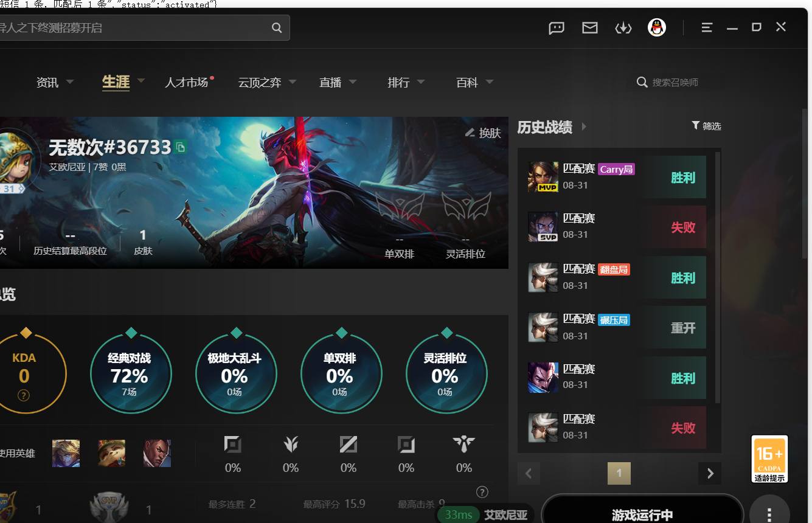Go to next match history page
Viewport: 812px width, 523px height.
710,473
